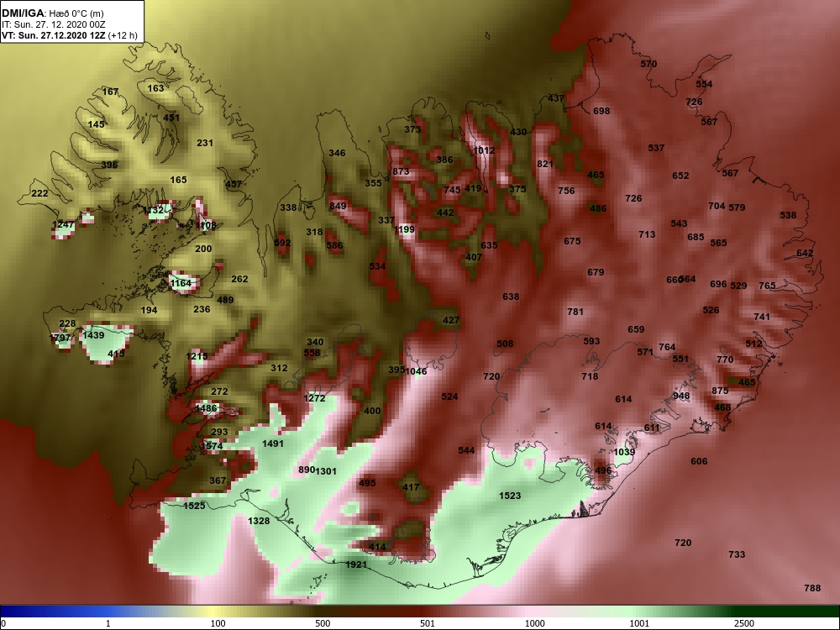Click the map value '554'

pyautogui.click(x=705, y=84)
